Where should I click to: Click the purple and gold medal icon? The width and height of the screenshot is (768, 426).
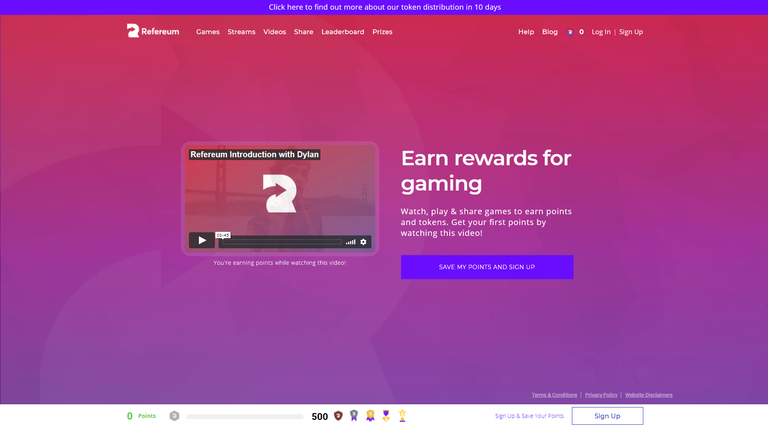click(386, 416)
